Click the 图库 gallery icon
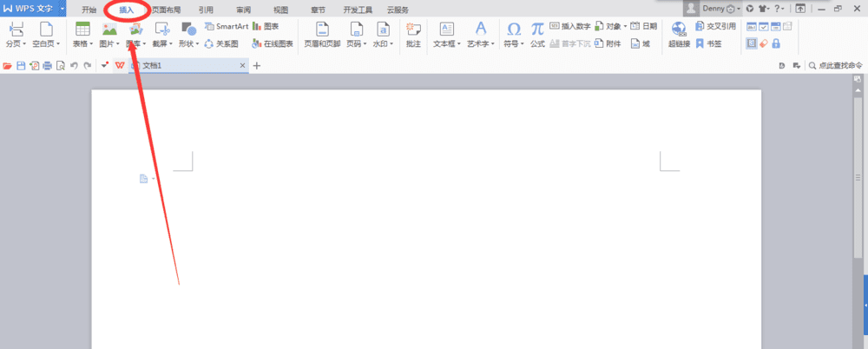This screenshot has width=868, height=349. (135, 29)
